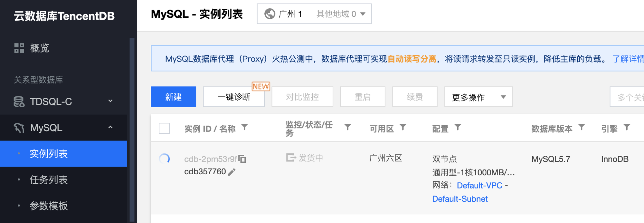This screenshot has height=223, width=644.
Task: Click the 续费 button
Action: coord(415,97)
